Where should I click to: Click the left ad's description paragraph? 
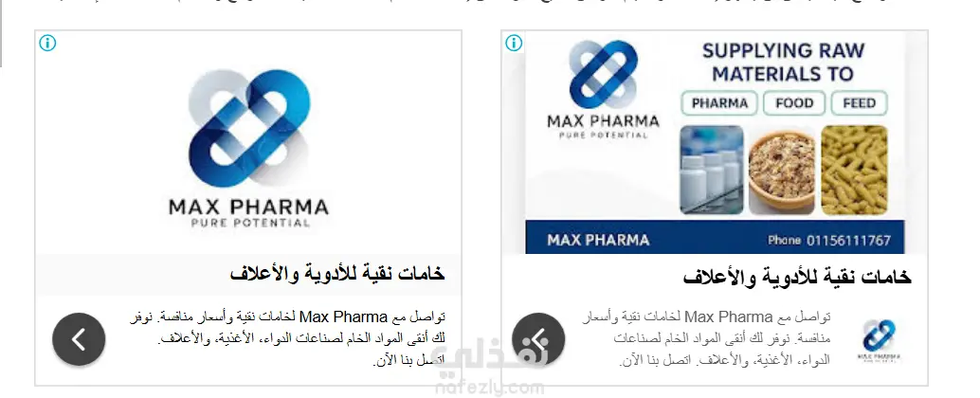[x=287, y=338]
